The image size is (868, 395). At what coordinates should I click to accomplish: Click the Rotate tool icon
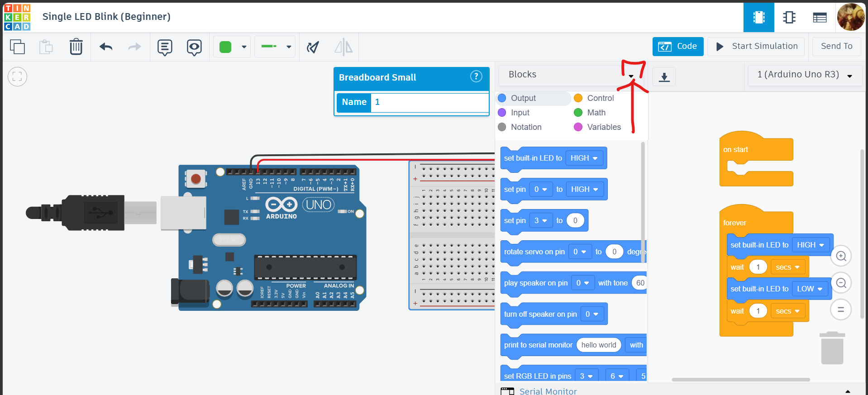pos(313,47)
